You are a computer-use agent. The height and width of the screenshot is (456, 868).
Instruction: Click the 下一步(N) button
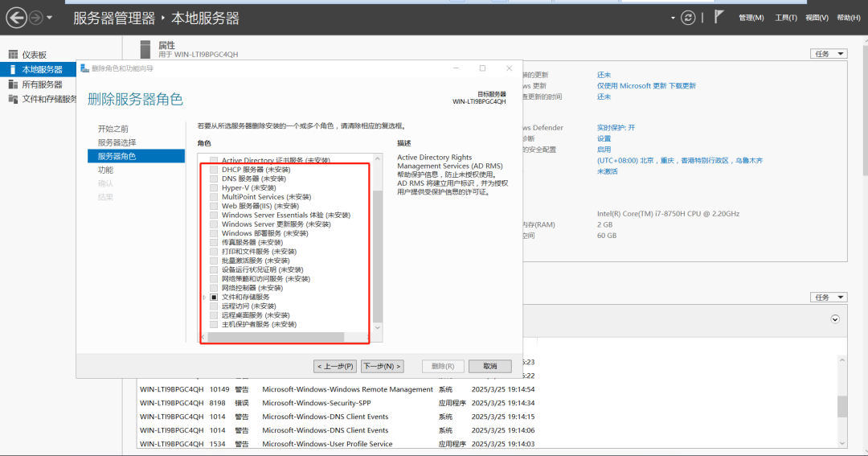pyautogui.click(x=382, y=366)
